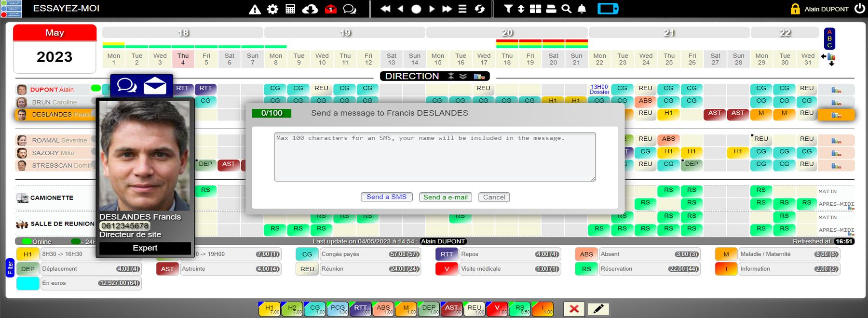This screenshot has height=318, width=868.
Task: Click the ESSAYEZ-MOI title
Action: 66,8
